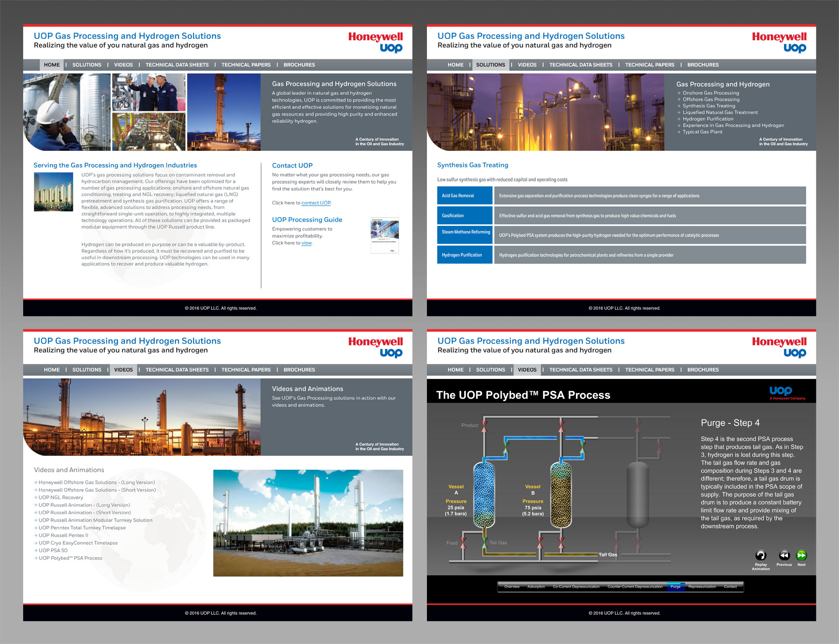Click the Replay Animation icon
This screenshot has height=644, width=839.
[760, 555]
